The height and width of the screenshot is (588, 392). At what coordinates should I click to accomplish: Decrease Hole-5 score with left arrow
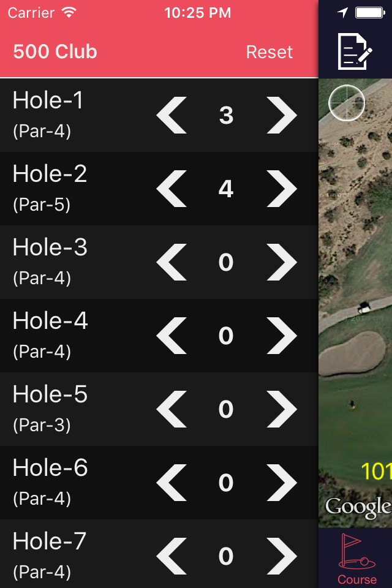(x=171, y=409)
